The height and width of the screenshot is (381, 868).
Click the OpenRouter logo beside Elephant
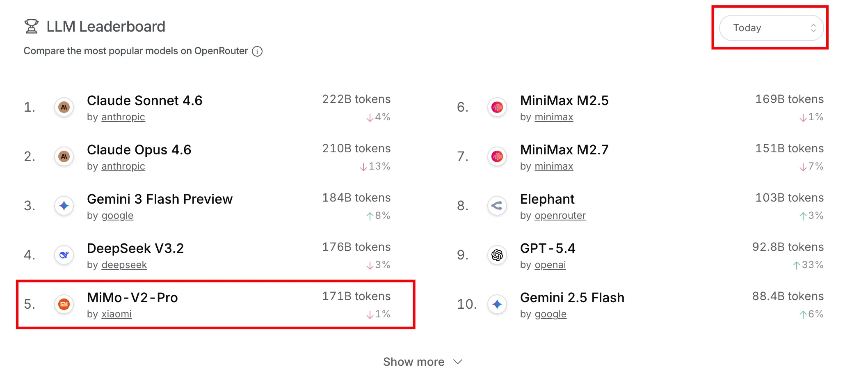coord(497,206)
